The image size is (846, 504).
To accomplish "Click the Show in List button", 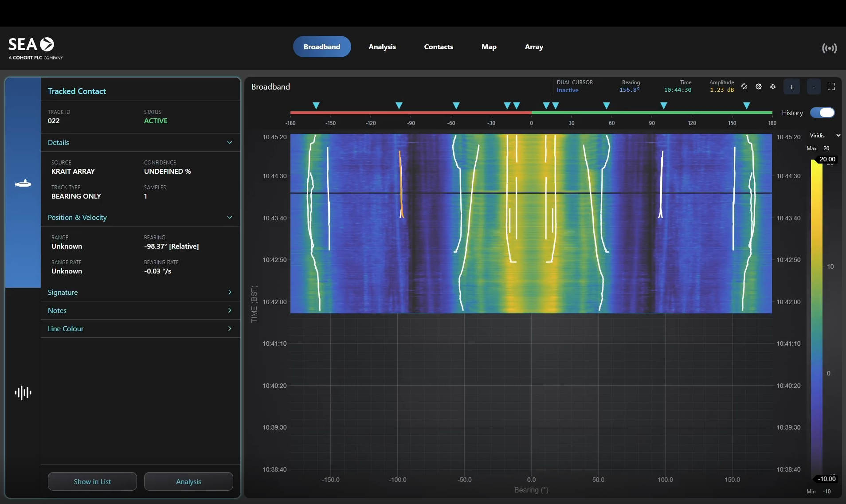I will (x=92, y=481).
